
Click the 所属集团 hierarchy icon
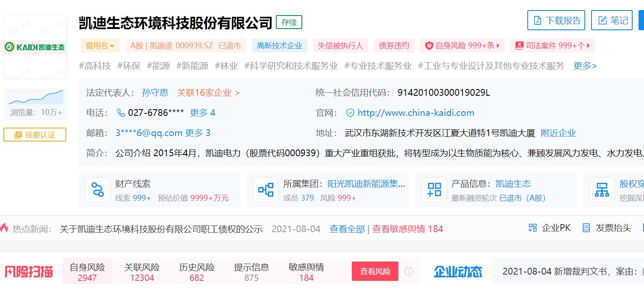click(x=266, y=190)
